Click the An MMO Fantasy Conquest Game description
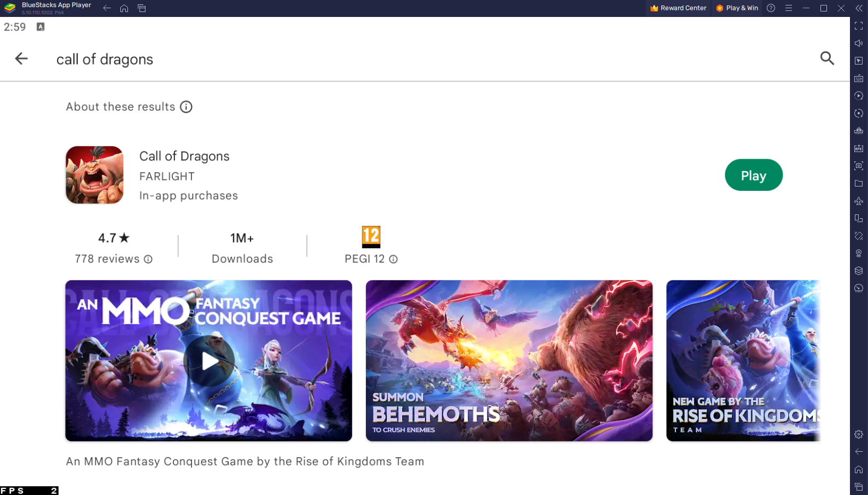The width and height of the screenshot is (868, 495). point(245,462)
